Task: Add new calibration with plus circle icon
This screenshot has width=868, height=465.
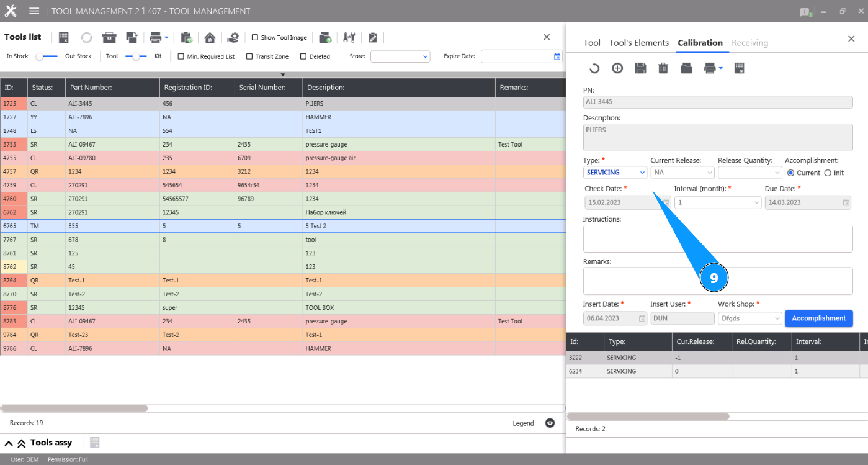Action: pyautogui.click(x=617, y=68)
